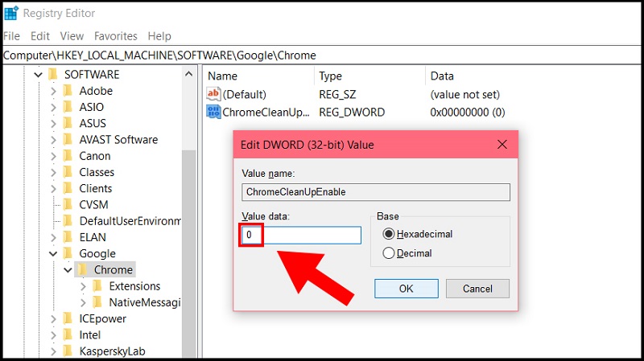Expand the ELAN key
This screenshot has width=644, height=361.
(53, 237)
